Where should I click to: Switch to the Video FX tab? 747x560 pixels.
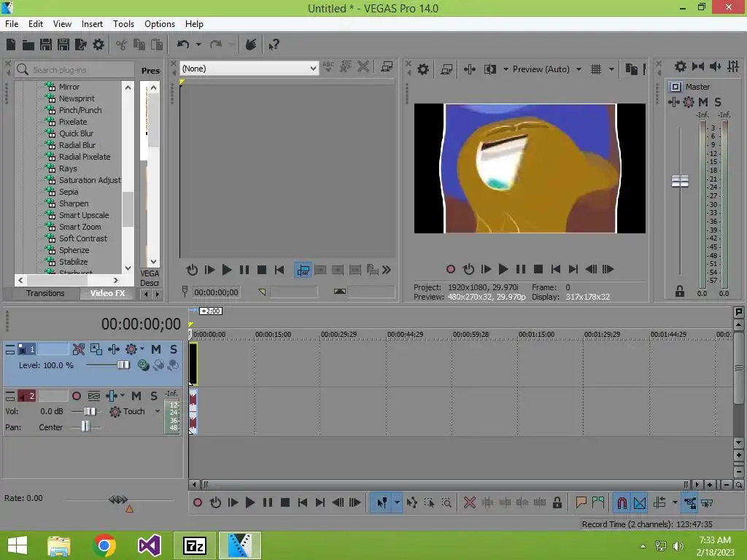coord(108,293)
